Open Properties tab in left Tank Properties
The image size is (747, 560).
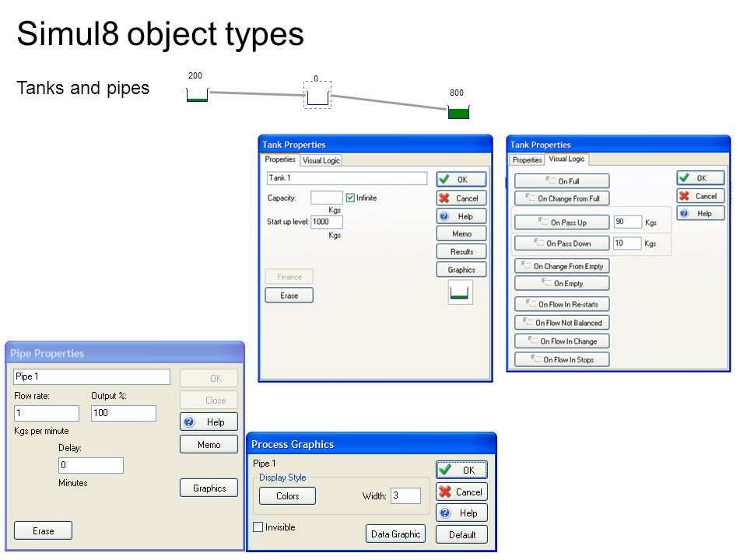(x=280, y=159)
